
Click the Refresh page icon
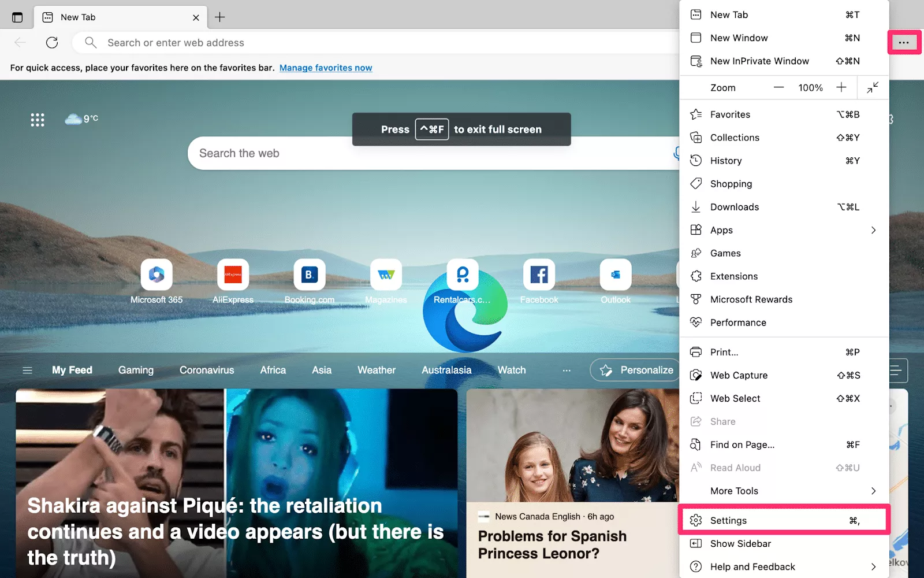point(52,42)
